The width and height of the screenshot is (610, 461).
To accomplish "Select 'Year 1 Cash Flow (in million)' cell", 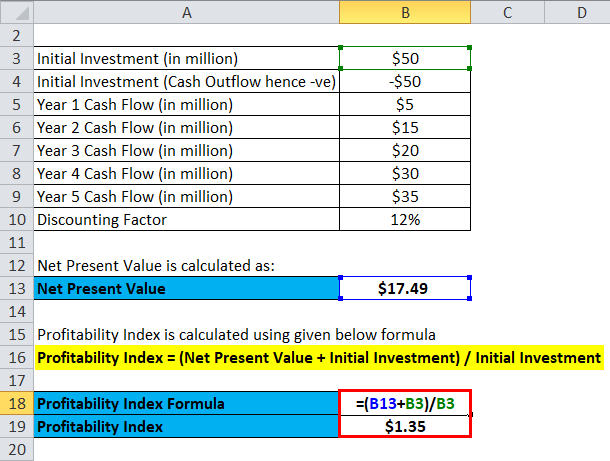I will (x=186, y=104).
